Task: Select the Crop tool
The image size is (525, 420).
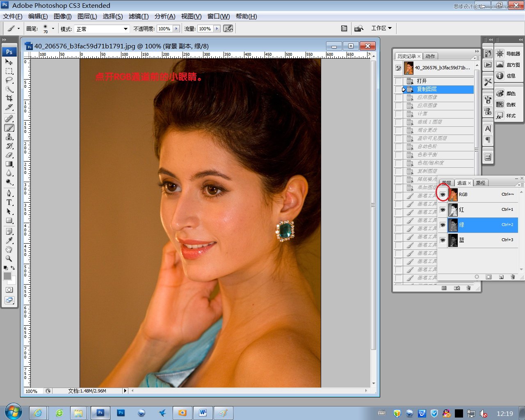Action: click(9, 98)
